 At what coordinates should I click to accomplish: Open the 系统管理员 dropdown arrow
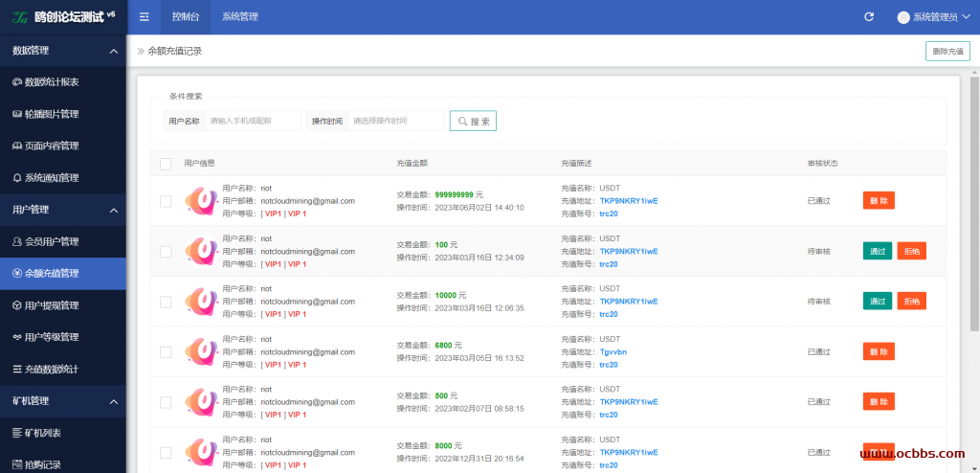pos(966,17)
